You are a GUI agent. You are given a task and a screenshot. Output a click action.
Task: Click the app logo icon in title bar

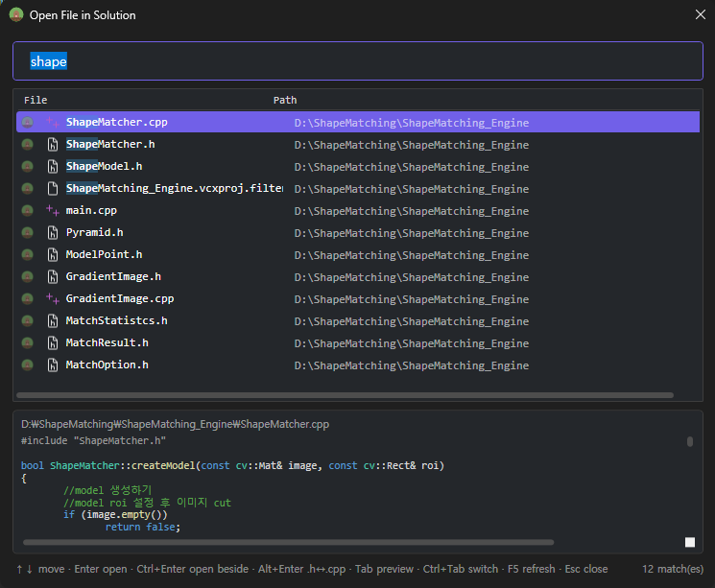16,15
